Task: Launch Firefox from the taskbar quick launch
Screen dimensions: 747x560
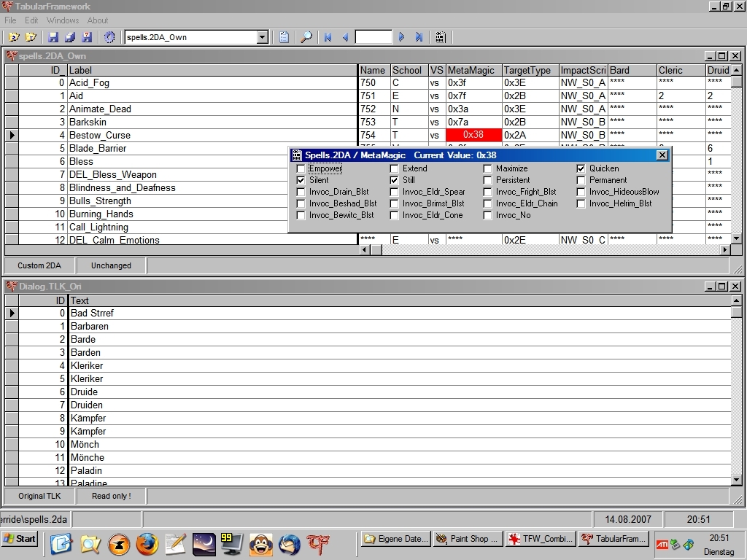Action: [x=147, y=544]
